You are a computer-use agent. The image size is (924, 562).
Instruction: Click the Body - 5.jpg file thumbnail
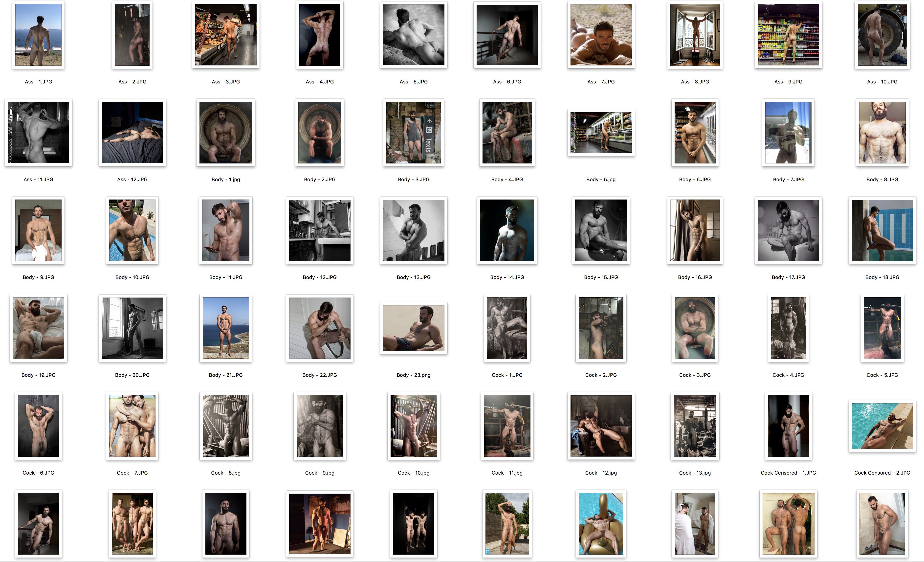(x=601, y=132)
